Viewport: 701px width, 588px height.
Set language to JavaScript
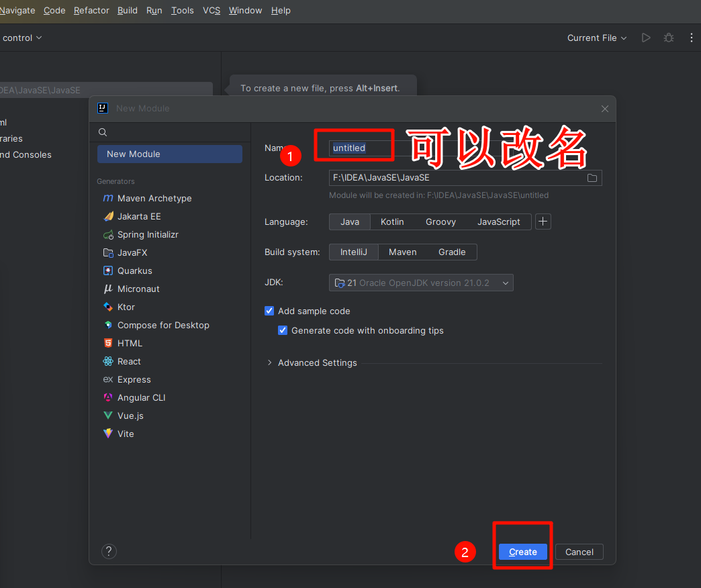pyautogui.click(x=498, y=222)
